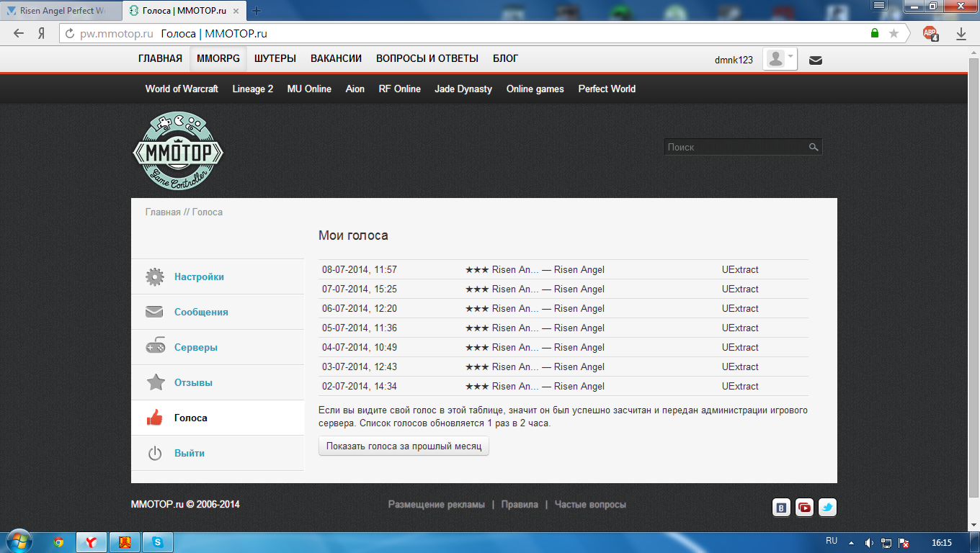Click Показать голоса за прошлый месяц button
The width and height of the screenshot is (980, 553).
(404, 446)
